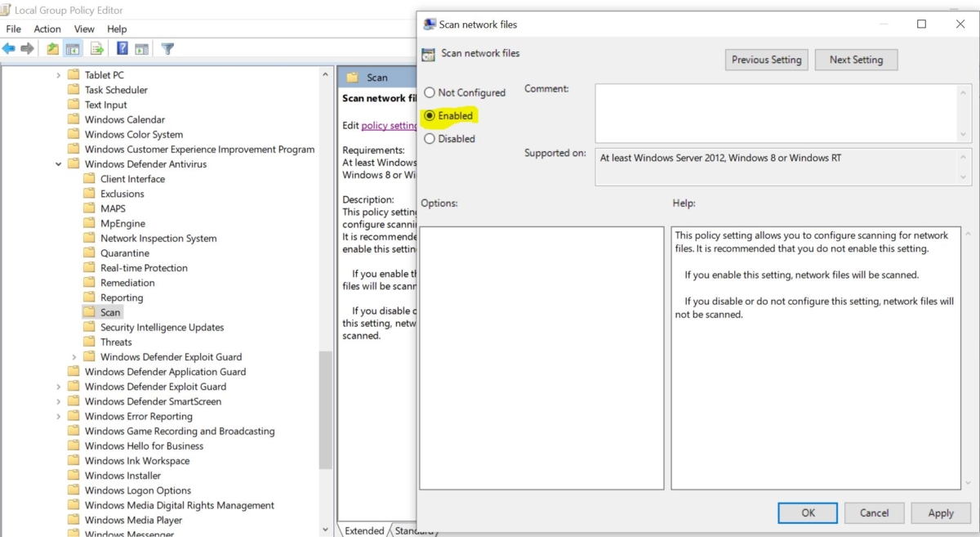Click the Back navigation arrow
Viewport: 980px width, 537px height.
pyautogui.click(x=9, y=48)
